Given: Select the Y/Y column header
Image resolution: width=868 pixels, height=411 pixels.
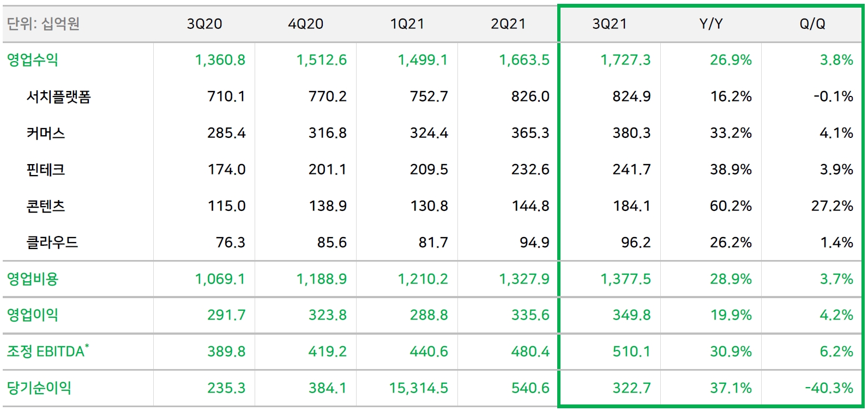Looking at the screenshot, I should pyautogui.click(x=711, y=24).
